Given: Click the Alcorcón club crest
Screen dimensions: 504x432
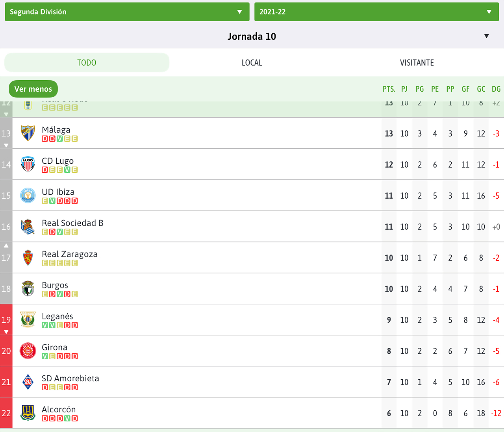Looking at the screenshot, I should pos(28,413).
